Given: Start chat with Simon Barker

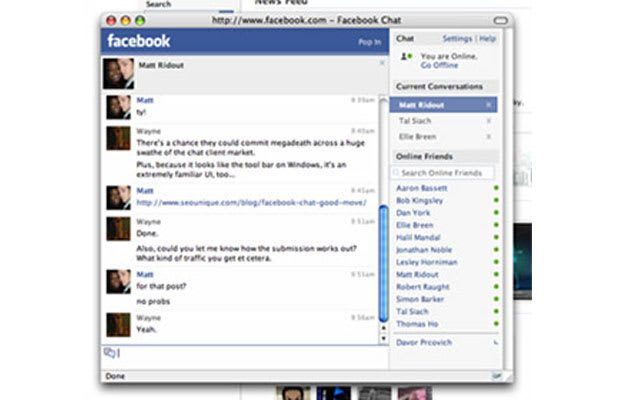Looking at the screenshot, I should tap(420, 299).
